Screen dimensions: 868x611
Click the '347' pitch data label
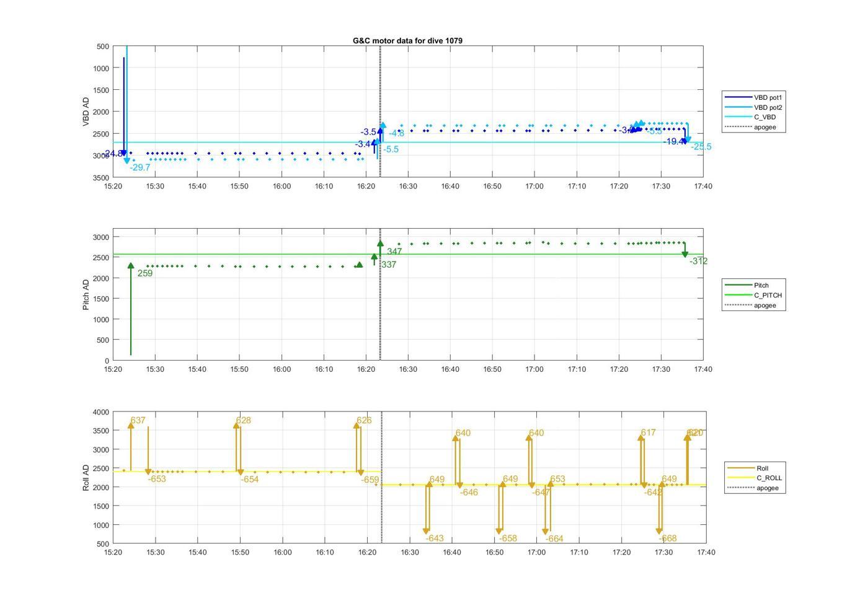[394, 252]
